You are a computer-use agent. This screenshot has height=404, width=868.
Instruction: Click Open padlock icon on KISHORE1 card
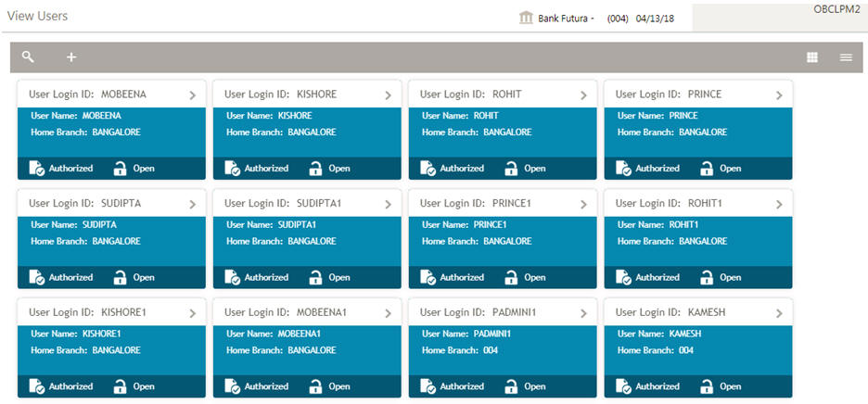click(x=120, y=386)
